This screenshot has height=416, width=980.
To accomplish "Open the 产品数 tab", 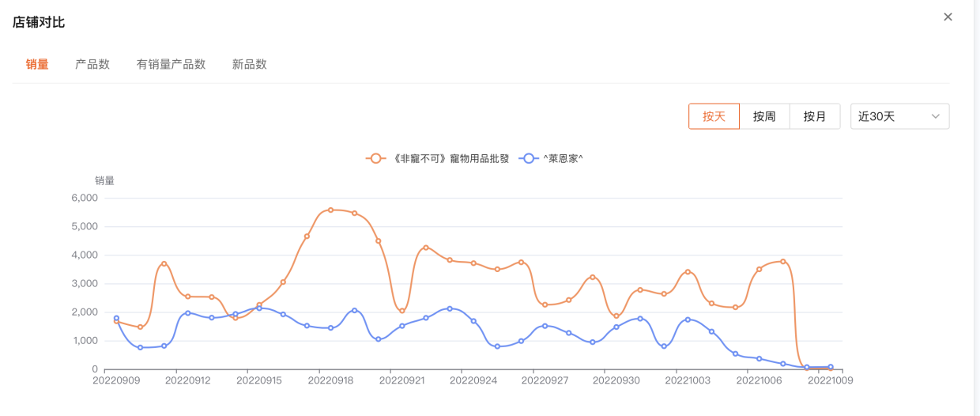I will click(x=92, y=64).
